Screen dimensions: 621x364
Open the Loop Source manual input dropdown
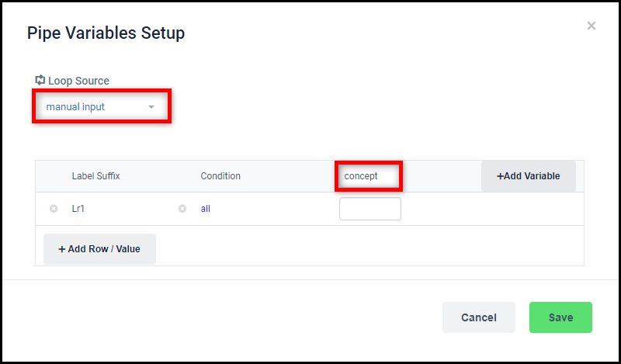coord(102,106)
